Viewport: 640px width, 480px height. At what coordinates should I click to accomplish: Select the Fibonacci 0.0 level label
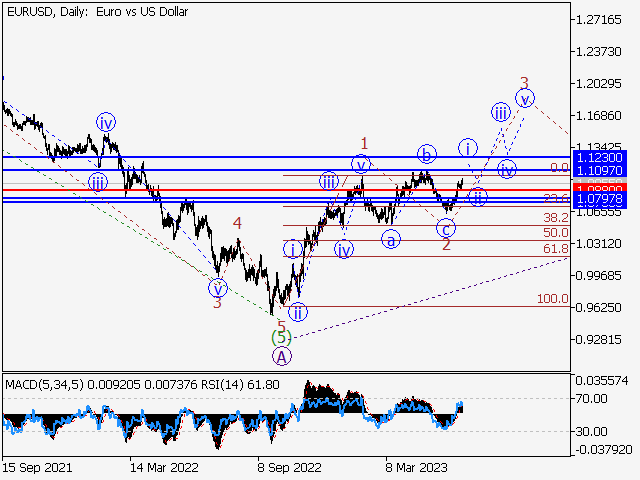[x=559, y=167]
